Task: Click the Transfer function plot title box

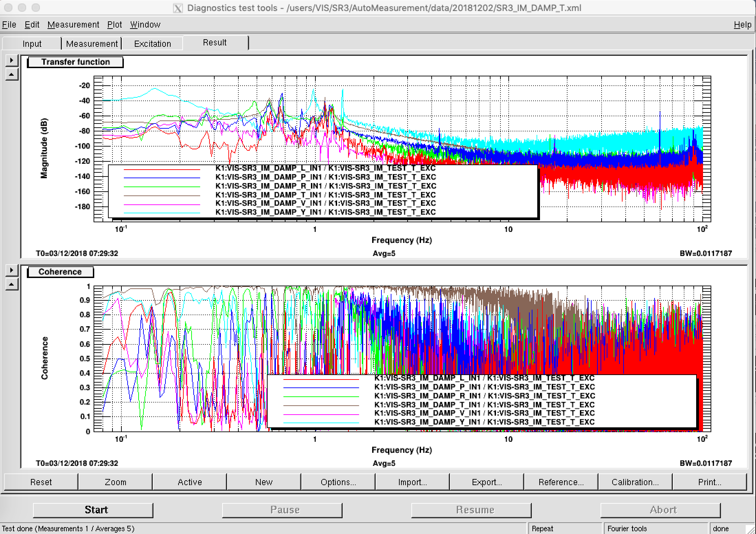Action: tap(75, 62)
